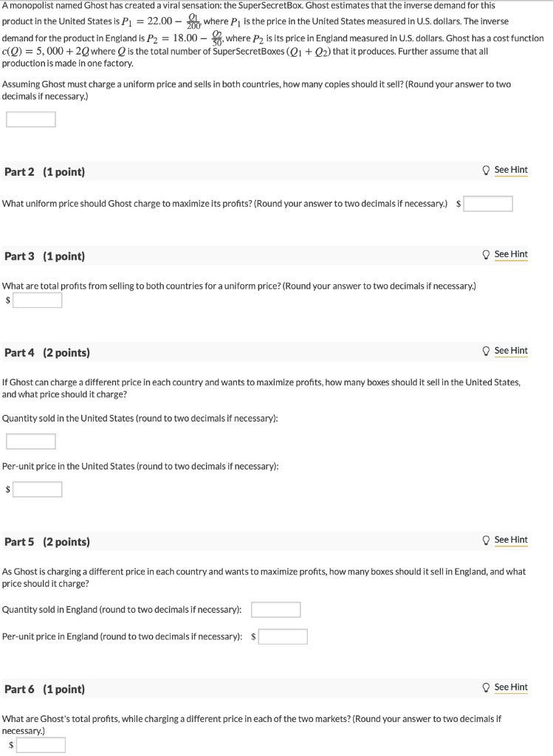This screenshot has height=756, width=553.
Task: Open the See Hint link for Part 4
Action: tap(511, 351)
